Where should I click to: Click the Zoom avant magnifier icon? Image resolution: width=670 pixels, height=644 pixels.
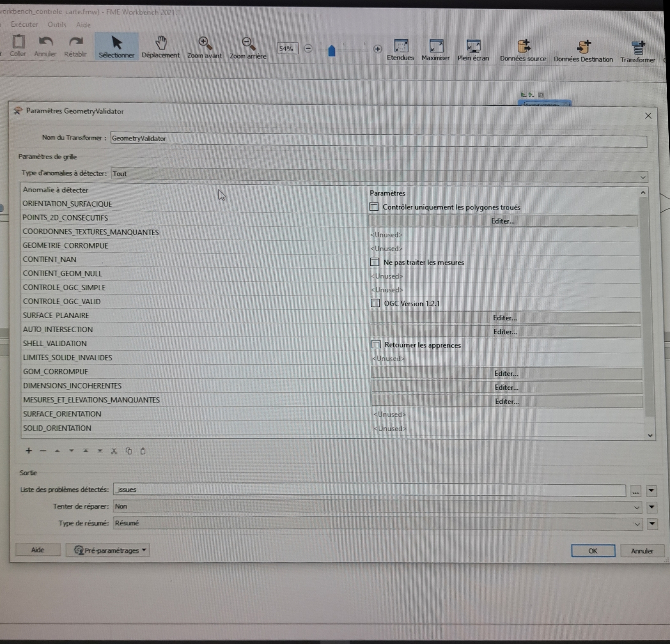point(205,43)
